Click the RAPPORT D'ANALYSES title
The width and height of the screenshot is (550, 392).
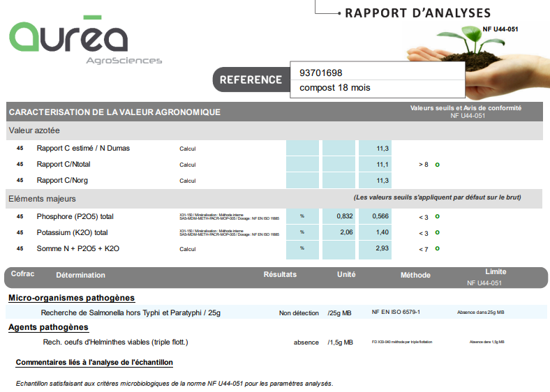point(418,13)
